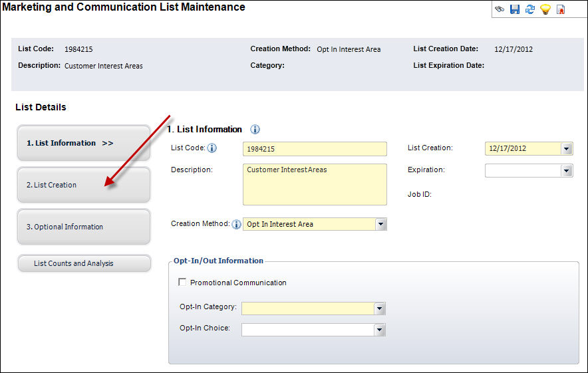Viewport: 588px width, 373px height.
Task: Click the binoculars search icon
Action: tap(500, 9)
